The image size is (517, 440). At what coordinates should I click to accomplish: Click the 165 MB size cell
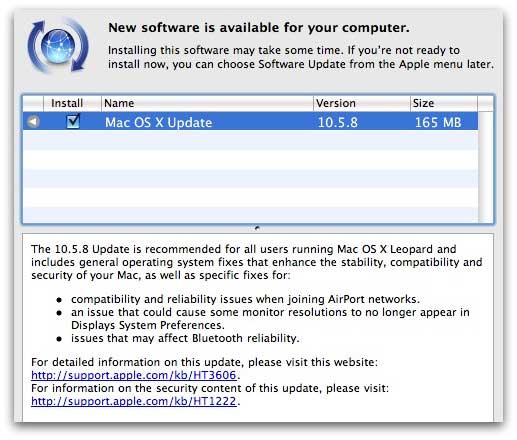[x=438, y=122]
